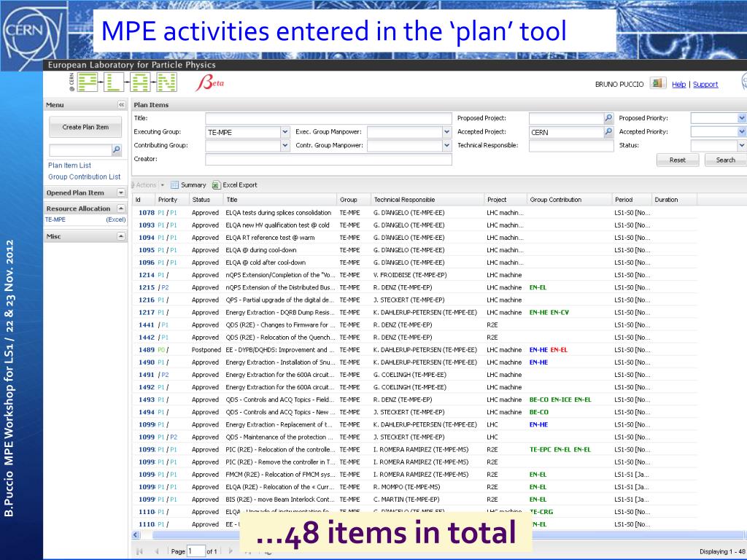Open the Summary view icon
This screenshot has width=747, height=560.
(x=175, y=185)
